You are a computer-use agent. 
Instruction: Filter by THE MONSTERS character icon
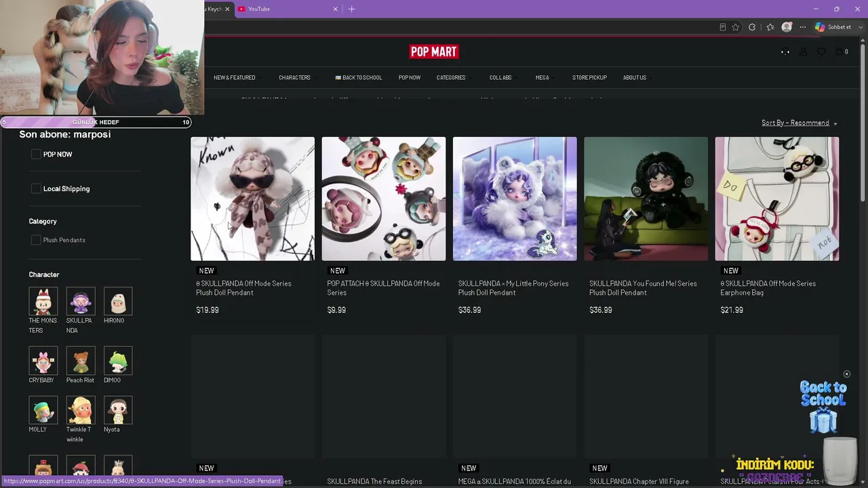tap(43, 301)
